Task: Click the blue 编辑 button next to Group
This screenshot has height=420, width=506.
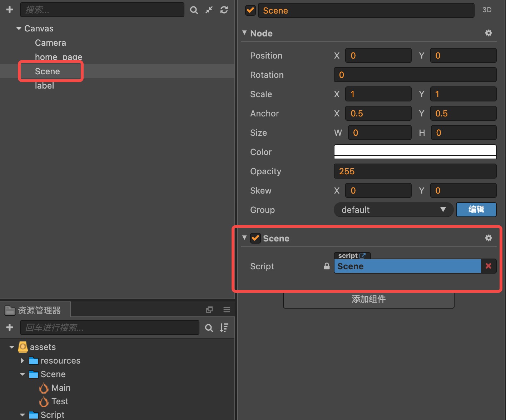Action: [x=476, y=210]
